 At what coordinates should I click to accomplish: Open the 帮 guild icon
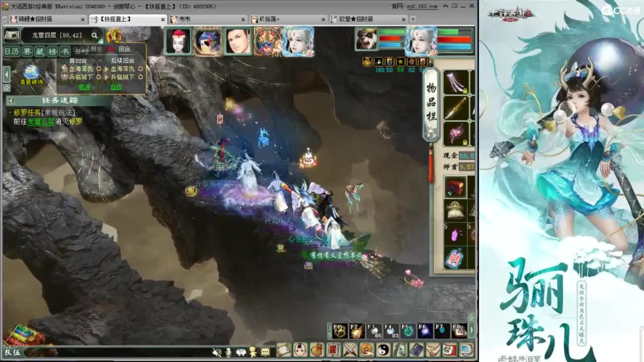tap(450, 349)
